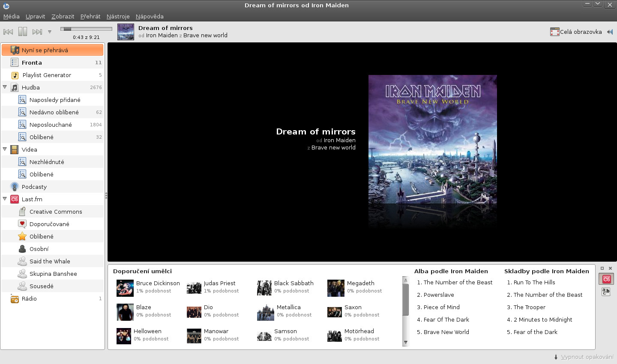Click the Motörhead artist entry
The image size is (617, 364).
point(354,335)
